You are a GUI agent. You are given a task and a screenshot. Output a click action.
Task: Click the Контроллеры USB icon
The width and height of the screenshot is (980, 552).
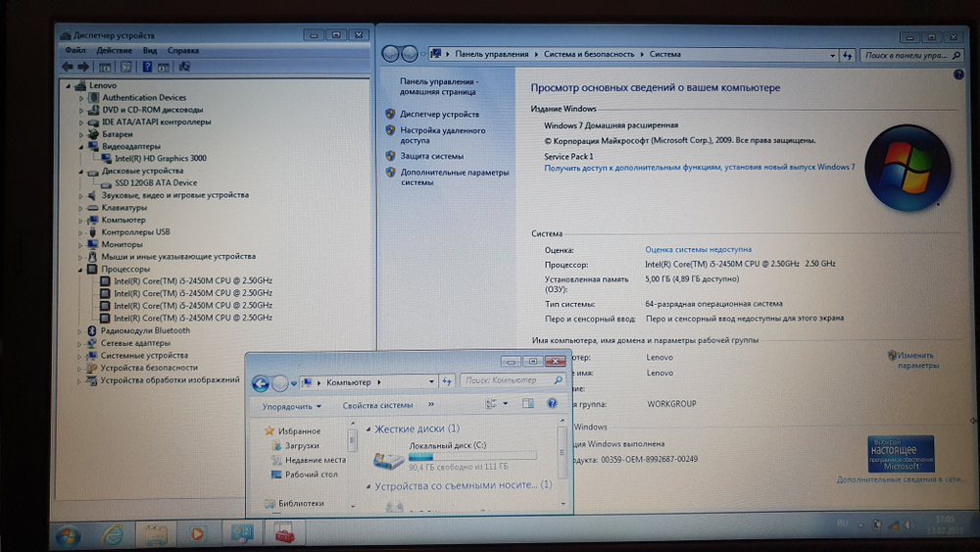point(92,232)
